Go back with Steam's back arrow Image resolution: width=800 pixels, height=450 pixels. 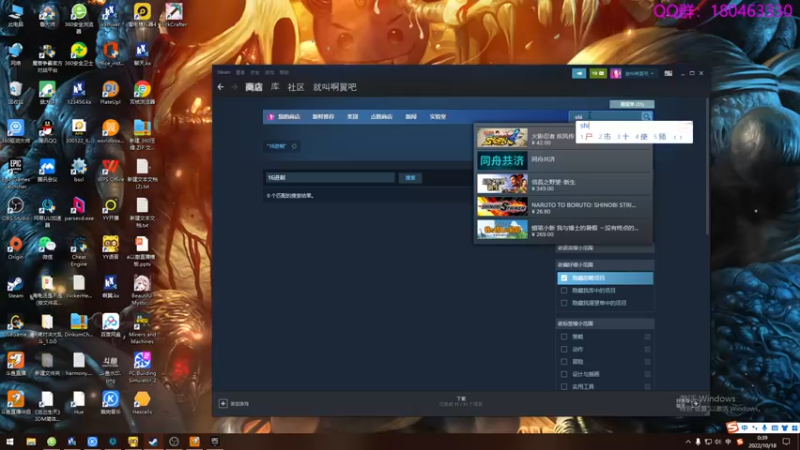click(x=220, y=87)
